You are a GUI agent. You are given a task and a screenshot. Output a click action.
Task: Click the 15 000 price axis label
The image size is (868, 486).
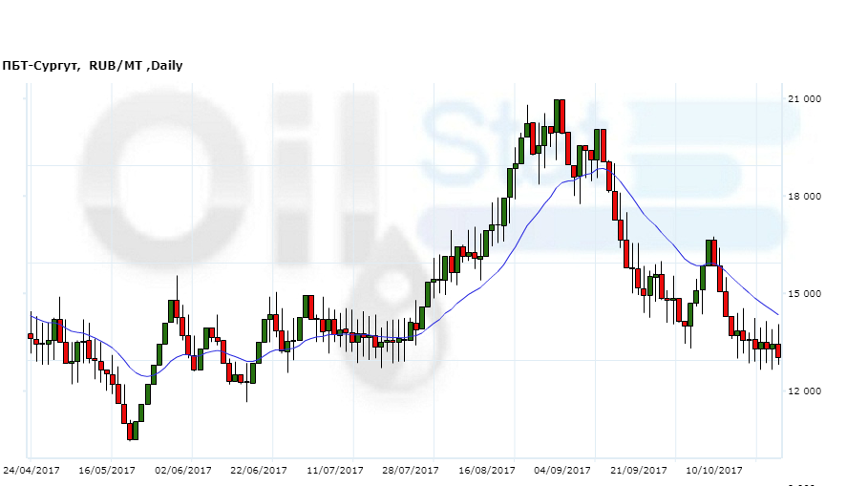804,294
